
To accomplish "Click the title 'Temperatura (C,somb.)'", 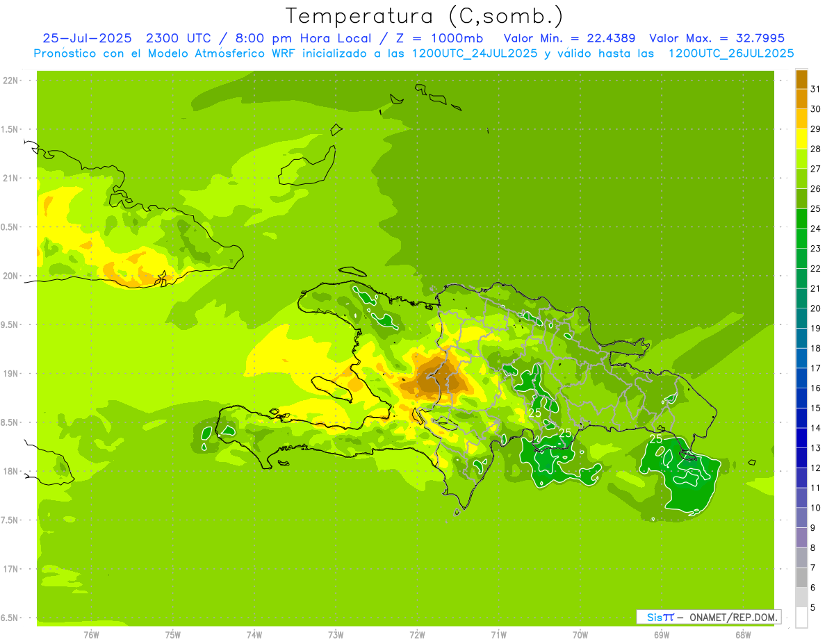I will click(425, 16).
